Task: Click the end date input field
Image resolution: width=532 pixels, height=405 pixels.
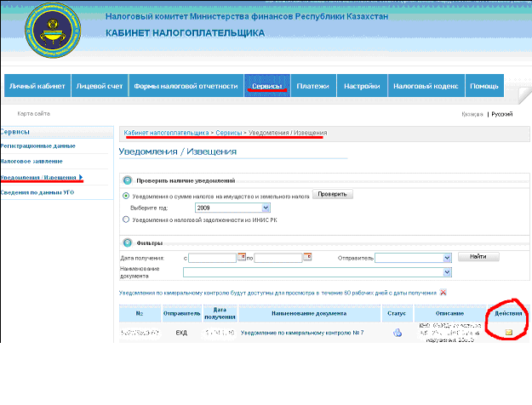Action: tap(278, 258)
